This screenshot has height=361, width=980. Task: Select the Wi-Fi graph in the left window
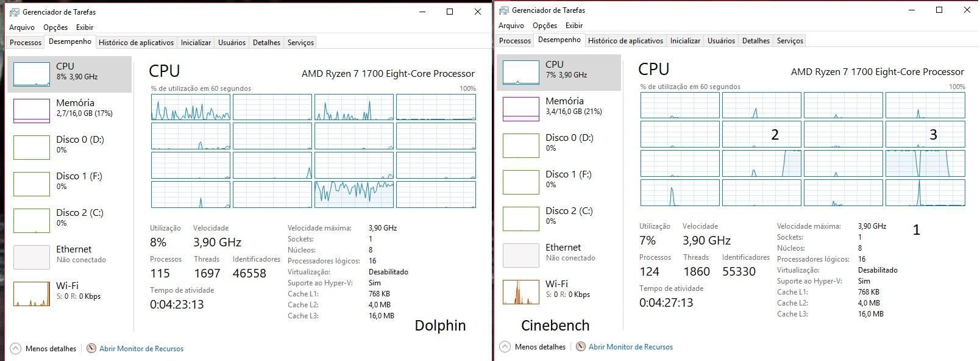(x=32, y=293)
